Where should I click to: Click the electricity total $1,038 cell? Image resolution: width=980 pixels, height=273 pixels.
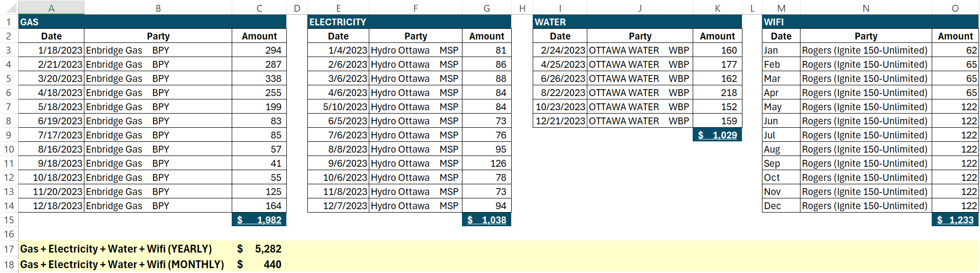click(486, 220)
